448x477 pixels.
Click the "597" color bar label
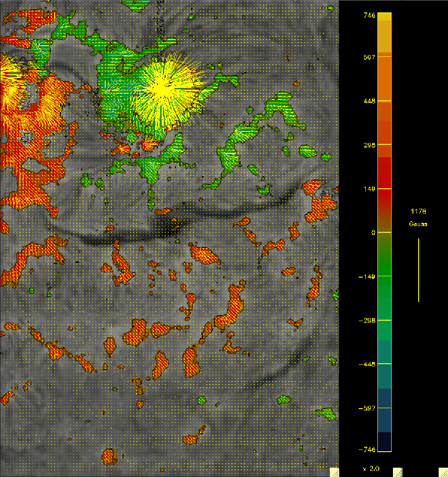coord(369,57)
